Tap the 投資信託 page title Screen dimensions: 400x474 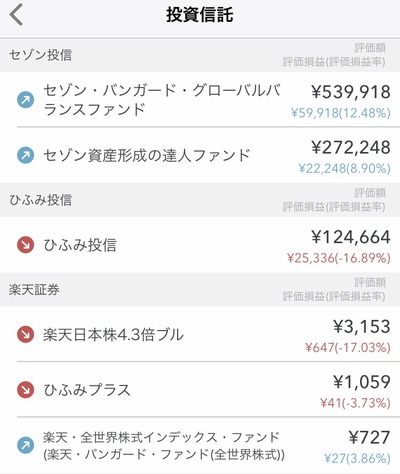point(200,15)
